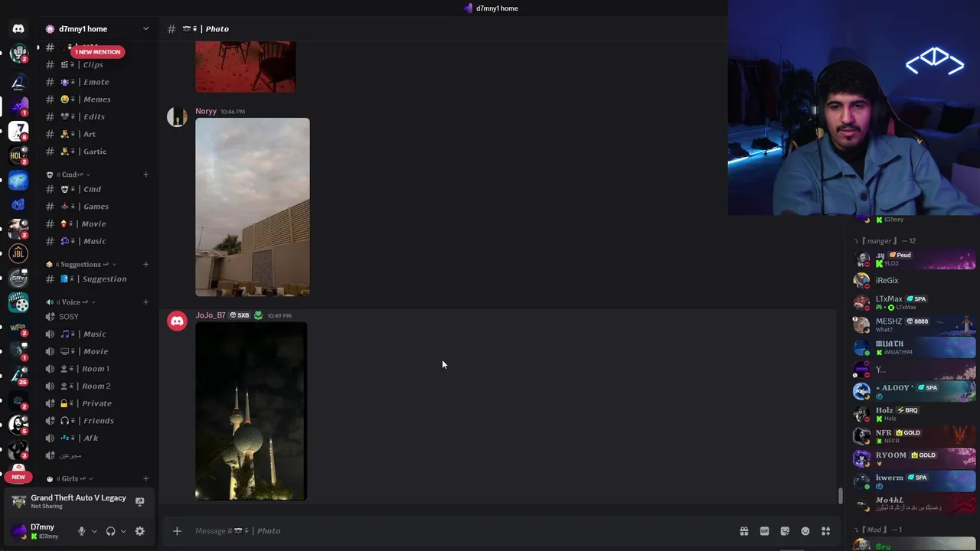Click JoJo_B7's Discord avatar in chat
The height and width of the screenshot is (551, 980).
tap(177, 321)
